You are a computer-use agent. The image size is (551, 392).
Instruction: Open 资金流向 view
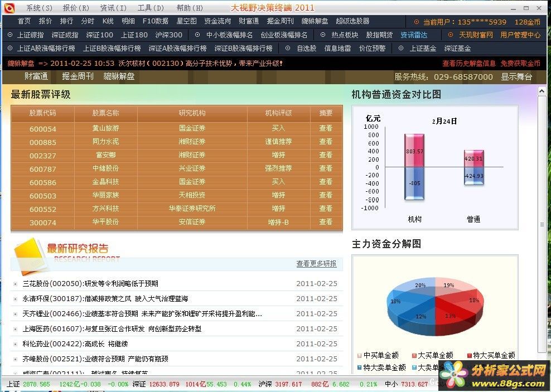[x=217, y=21]
